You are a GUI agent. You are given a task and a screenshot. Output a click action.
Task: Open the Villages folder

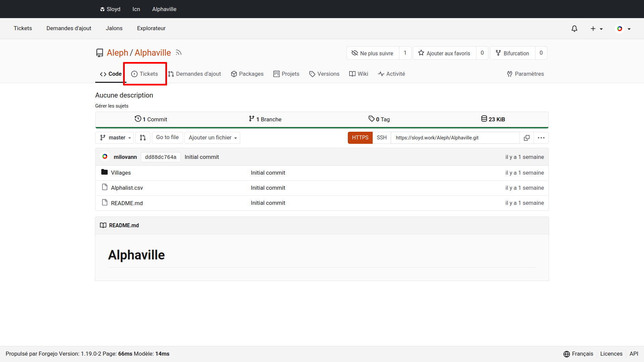(121, 173)
